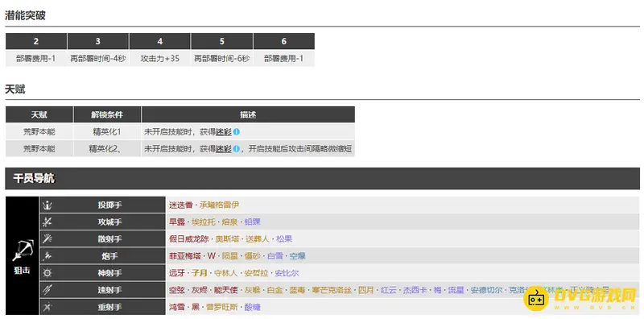Viewport: 644px width, 319px height.
Task: Click the 重射手 branch icon
Action: point(47,307)
